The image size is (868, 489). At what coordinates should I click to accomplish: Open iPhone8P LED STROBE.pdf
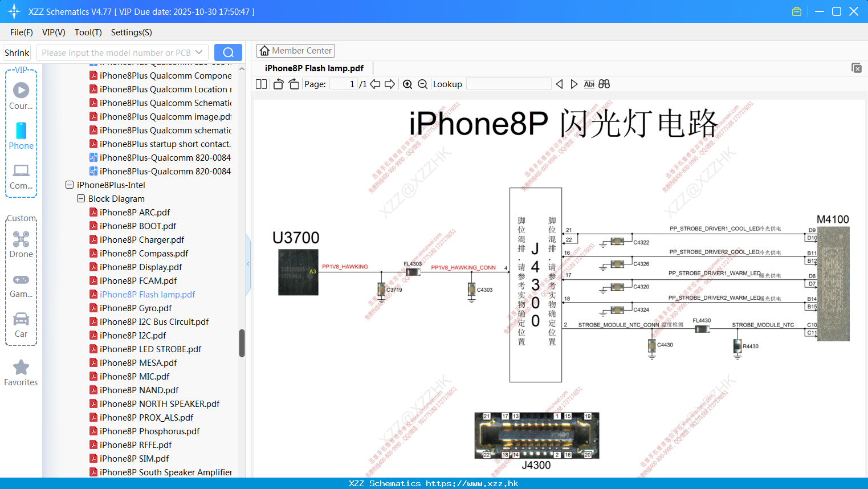tap(150, 349)
